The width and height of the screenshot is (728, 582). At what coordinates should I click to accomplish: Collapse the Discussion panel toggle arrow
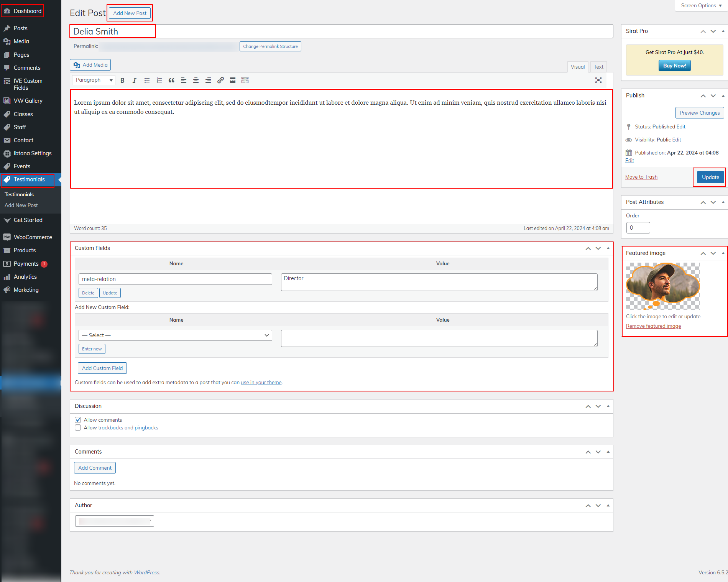pyautogui.click(x=608, y=406)
